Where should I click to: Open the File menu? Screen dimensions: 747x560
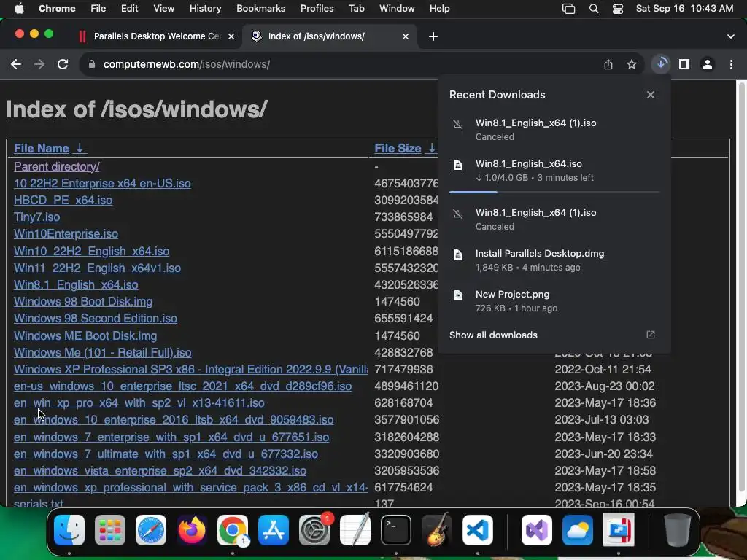(x=98, y=9)
